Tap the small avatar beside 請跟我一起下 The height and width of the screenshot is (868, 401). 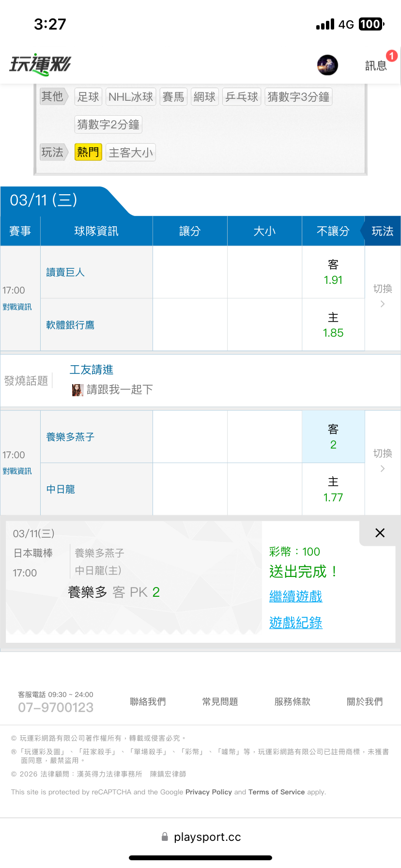coord(77,390)
